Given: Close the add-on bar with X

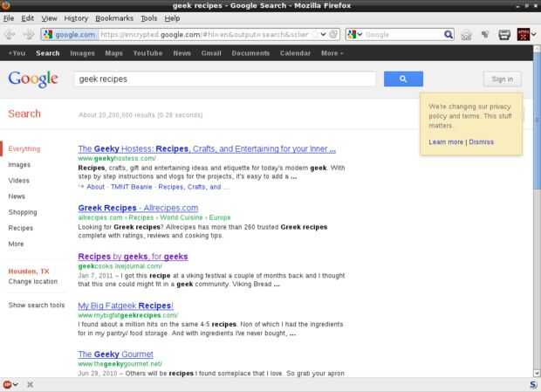Looking at the screenshot, I should click(x=30, y=384).
